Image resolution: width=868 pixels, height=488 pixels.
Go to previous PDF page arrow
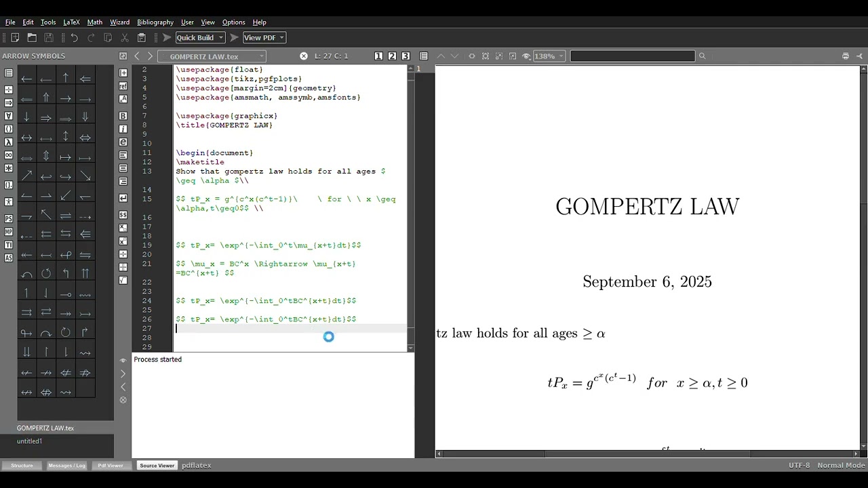click(441, 56)
